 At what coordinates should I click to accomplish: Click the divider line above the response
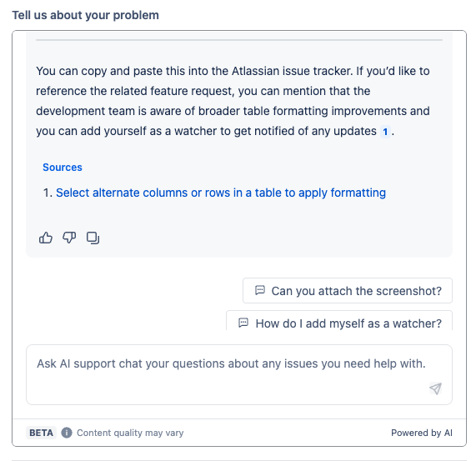coord(239,40)
